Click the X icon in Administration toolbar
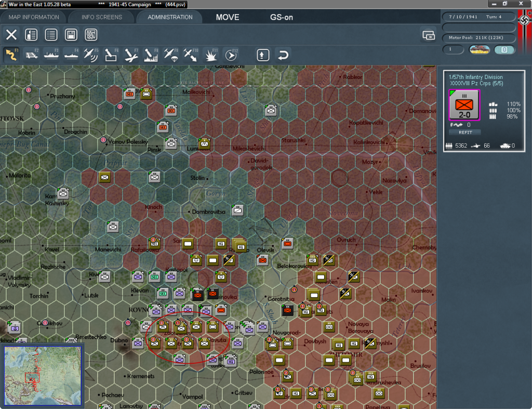The width and height of the screenshot is (532, 409). point(11,35)
